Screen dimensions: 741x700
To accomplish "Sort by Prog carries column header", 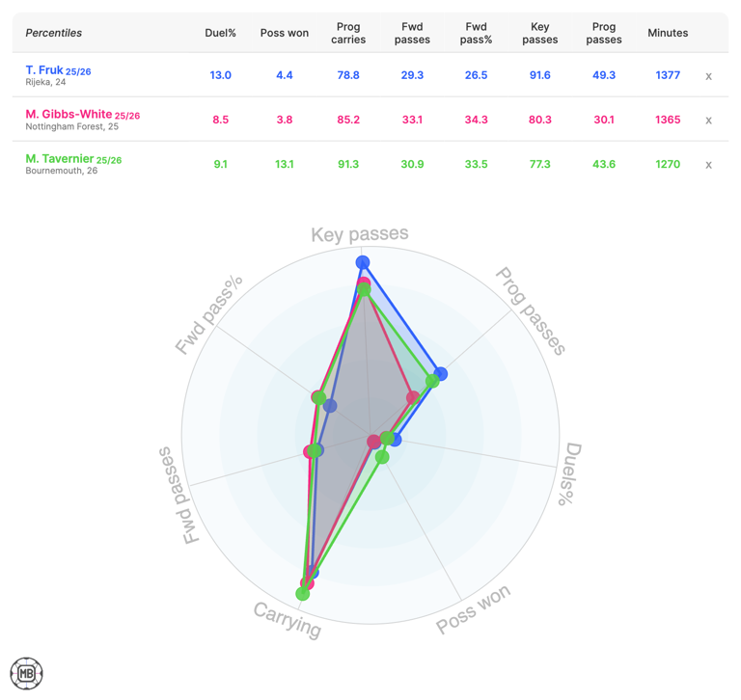I will coord(348,33).
